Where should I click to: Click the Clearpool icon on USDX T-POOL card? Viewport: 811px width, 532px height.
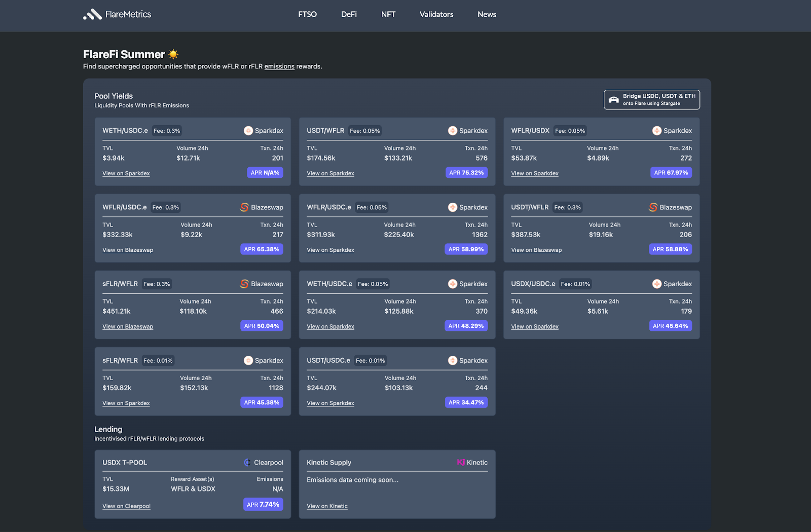click(247, 462)
